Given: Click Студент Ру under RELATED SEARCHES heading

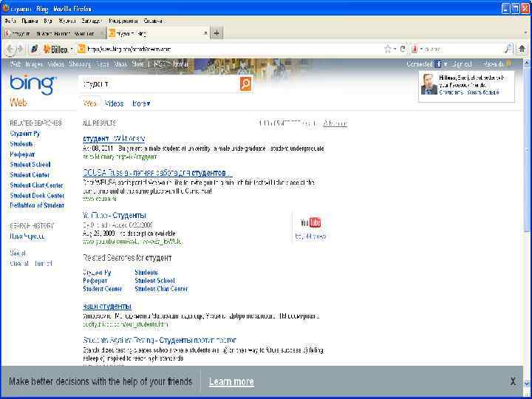Looking at the screenshot, I should (25, 134).
